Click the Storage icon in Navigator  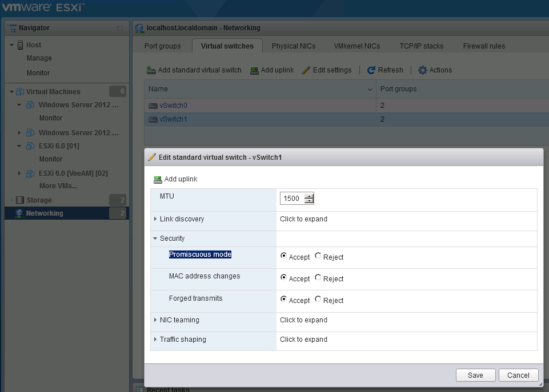[x=21, y=200]
